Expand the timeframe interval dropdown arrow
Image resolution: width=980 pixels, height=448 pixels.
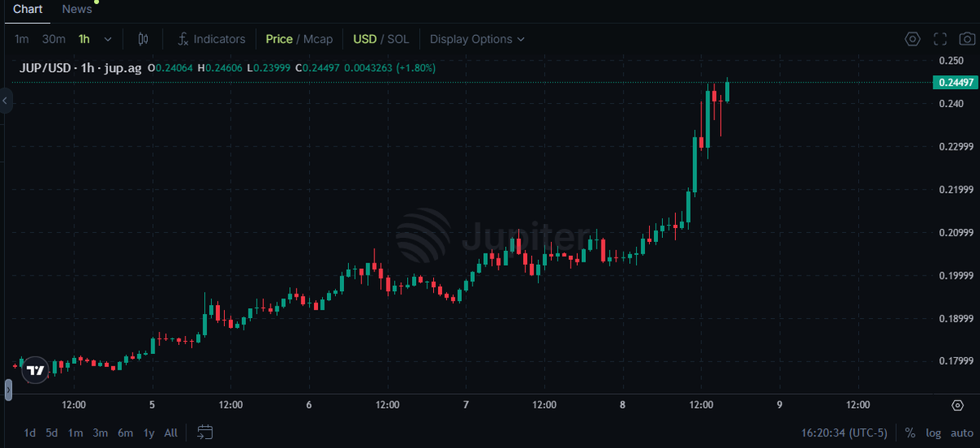[108, 39]
